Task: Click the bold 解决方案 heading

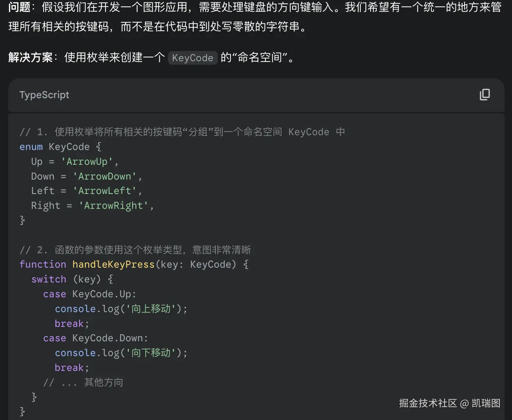Action: (30, 57)
